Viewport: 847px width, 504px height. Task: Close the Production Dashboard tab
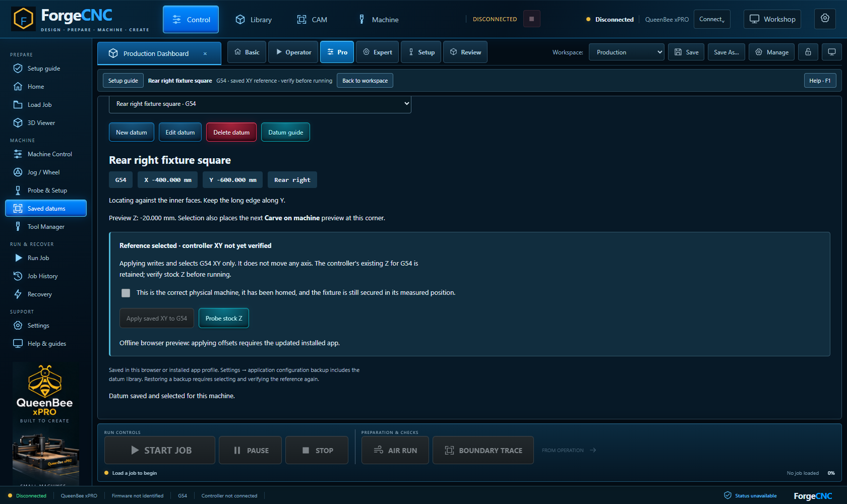pos(205,53)
